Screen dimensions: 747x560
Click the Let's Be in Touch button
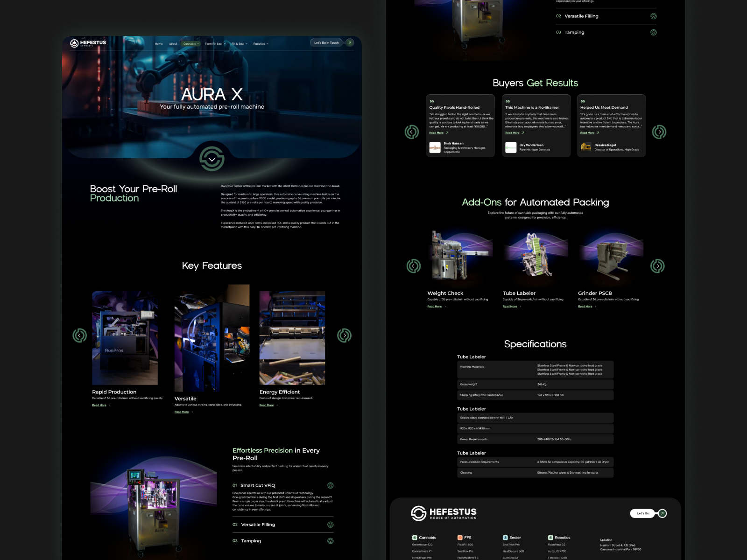326,42
